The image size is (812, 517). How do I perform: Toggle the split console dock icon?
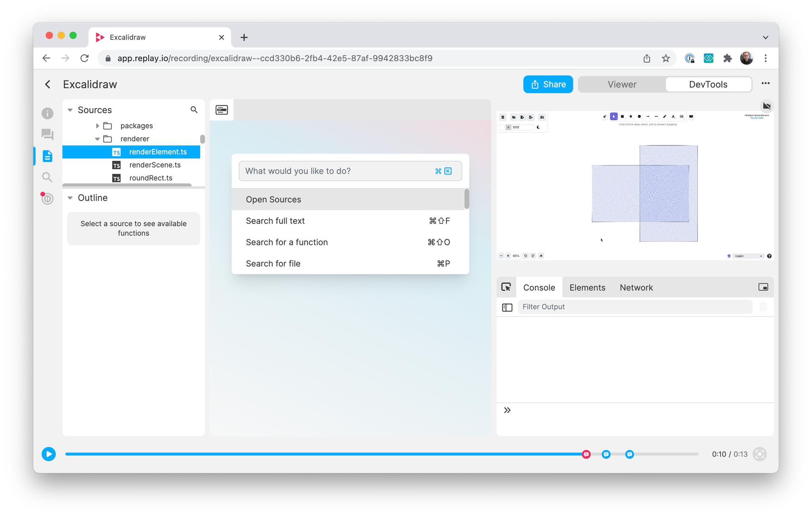(x=763, y=287)
